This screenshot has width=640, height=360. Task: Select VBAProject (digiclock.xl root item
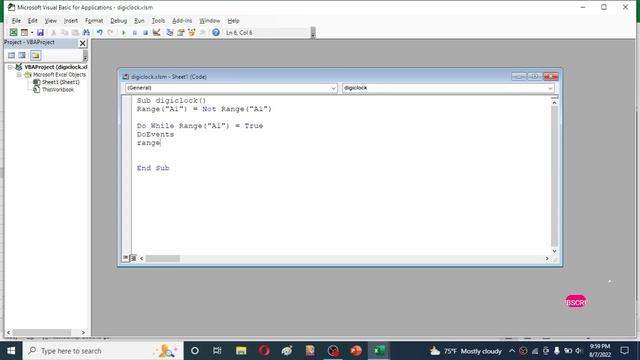[56, 67]
